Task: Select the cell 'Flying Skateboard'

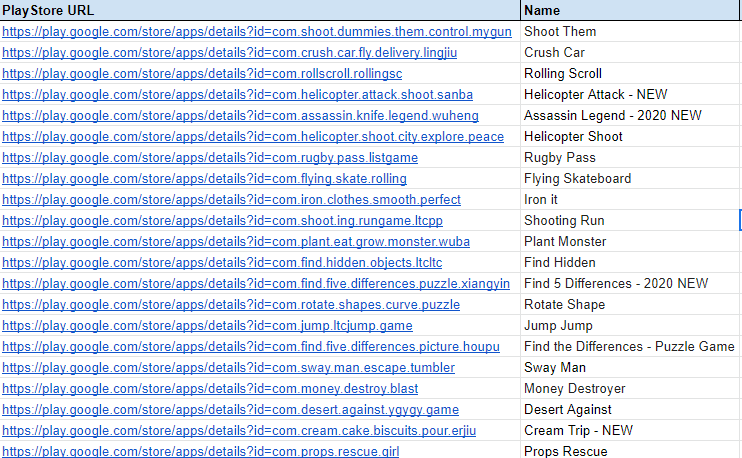Action: (x=629, y=178)
